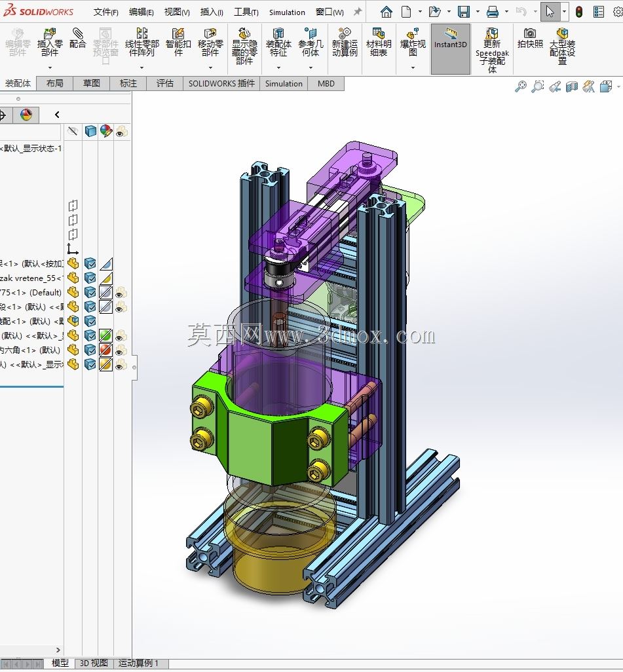Collapse the panel with the left chevron
The width and height of the screenshot is (623, 672).
(x=57, y=115)
